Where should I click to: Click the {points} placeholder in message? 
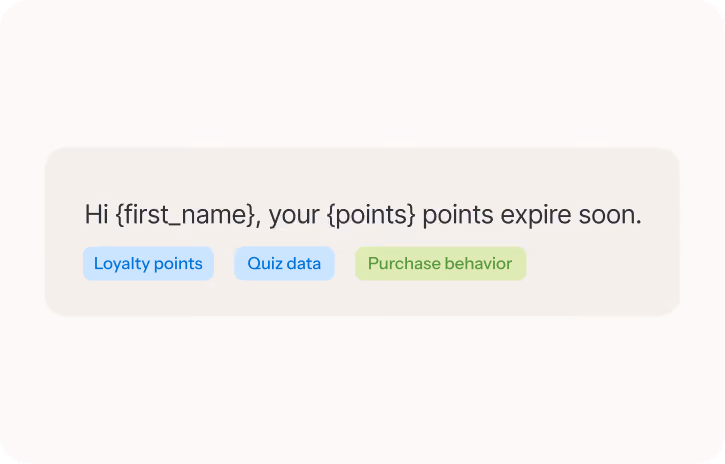coord(371,215)
